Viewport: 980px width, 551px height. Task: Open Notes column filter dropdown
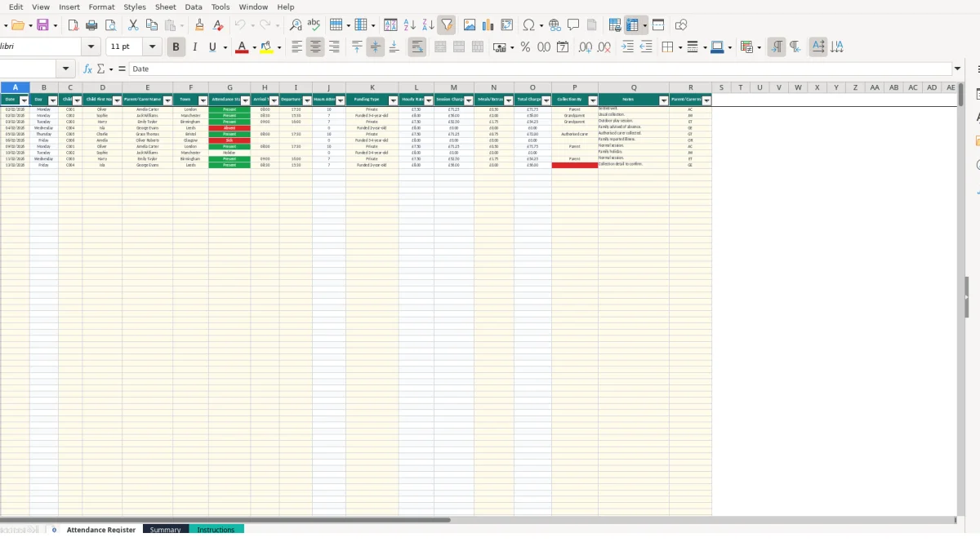664,100
